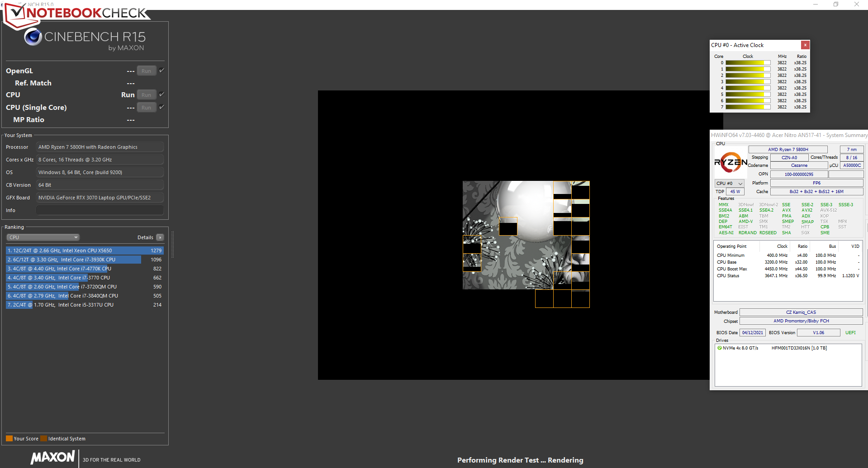Click the CPU Status operating point row
This screenshot has height=468, width=868.
tap(788, 276)
